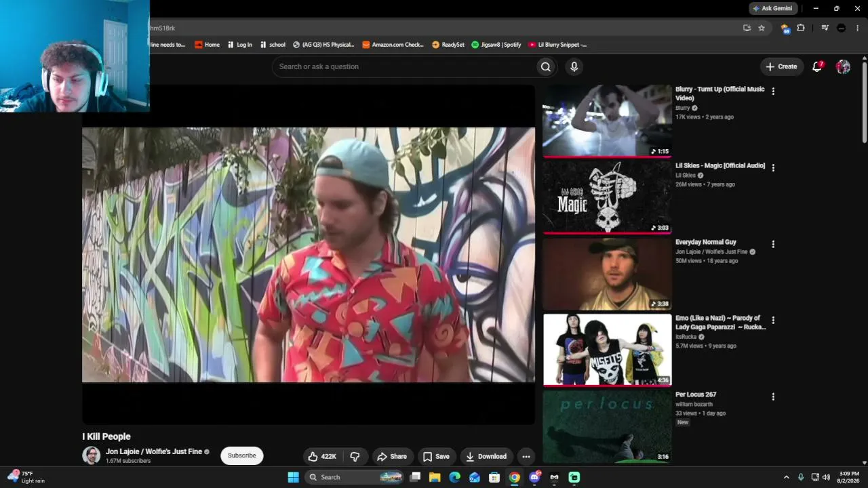
Task: Start voice search with the microphone icon
Action: (x=574, y=66)
